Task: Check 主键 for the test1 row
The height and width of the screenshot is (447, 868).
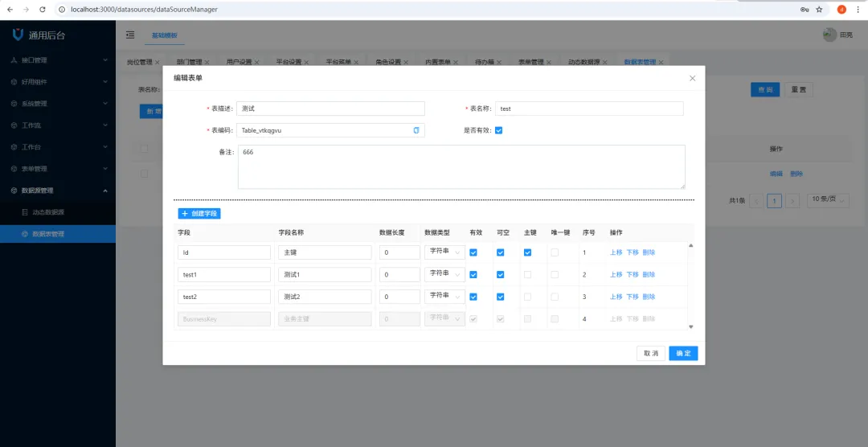Action: tap(527, 275)
